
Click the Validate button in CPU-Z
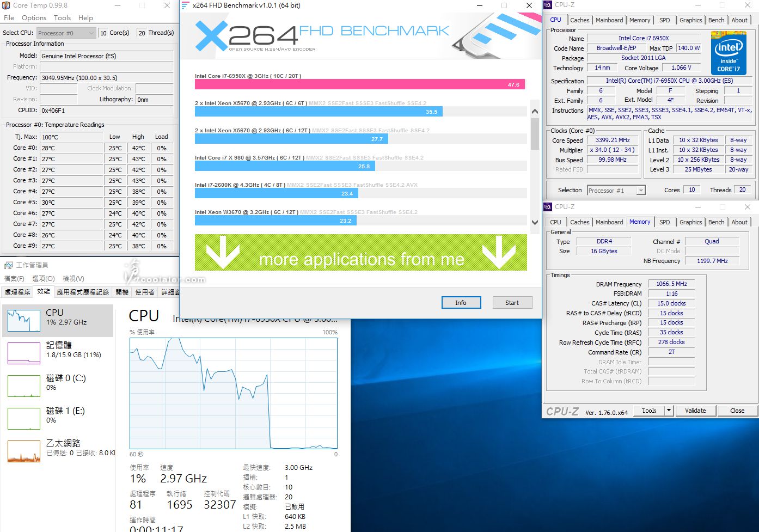pyautogui.click(x=695, y=411)
